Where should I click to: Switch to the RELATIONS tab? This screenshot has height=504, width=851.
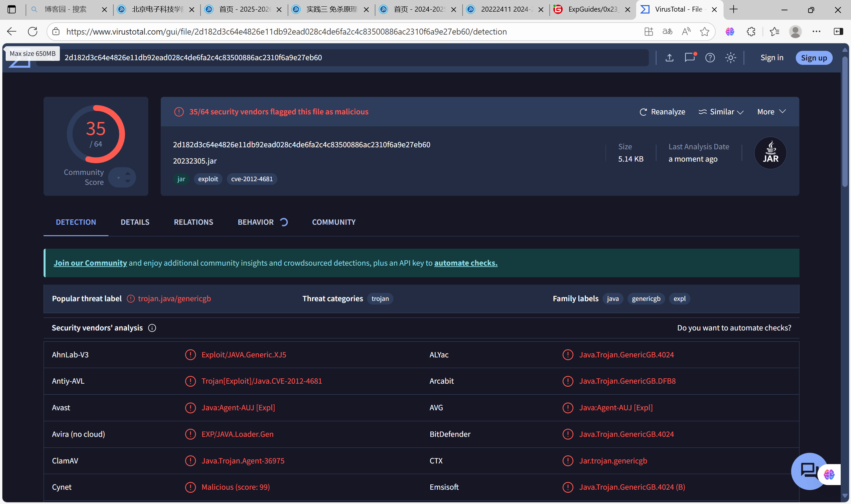point(193,222)
